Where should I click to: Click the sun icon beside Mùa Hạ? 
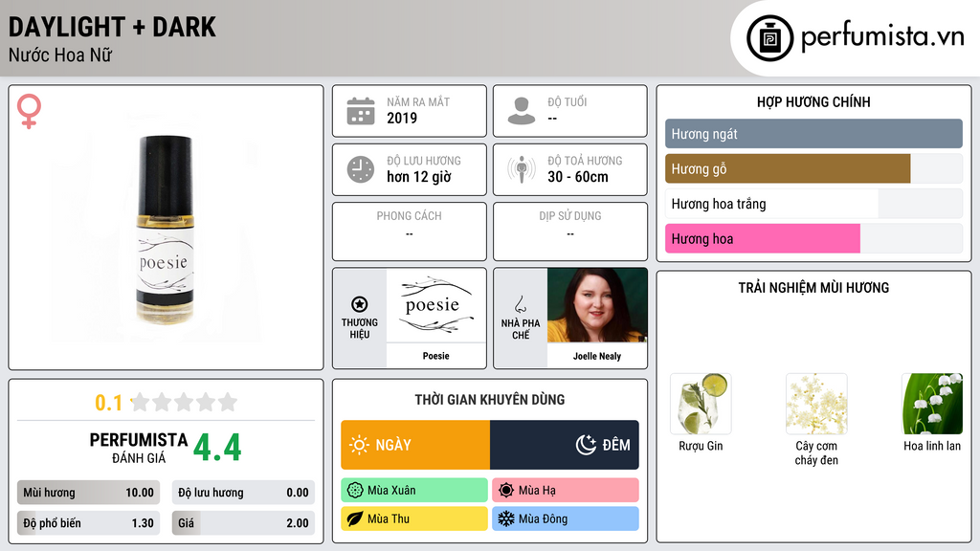point(505,491)
